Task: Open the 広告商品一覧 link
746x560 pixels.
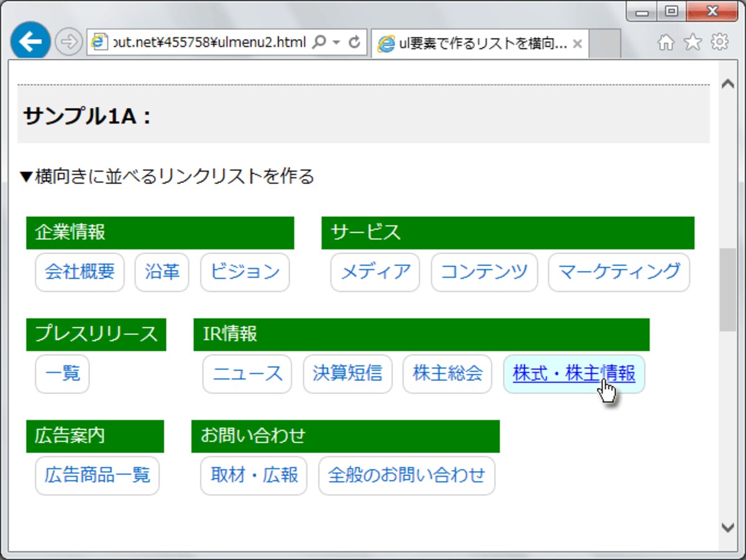Action: [98, 475]
